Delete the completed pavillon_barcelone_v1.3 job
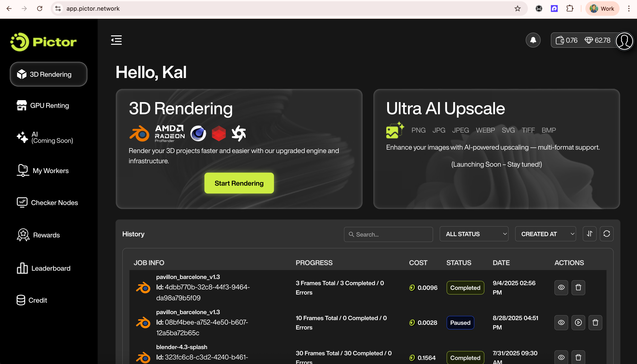Screen dimensions: 637x364 [x=578, y=287]
